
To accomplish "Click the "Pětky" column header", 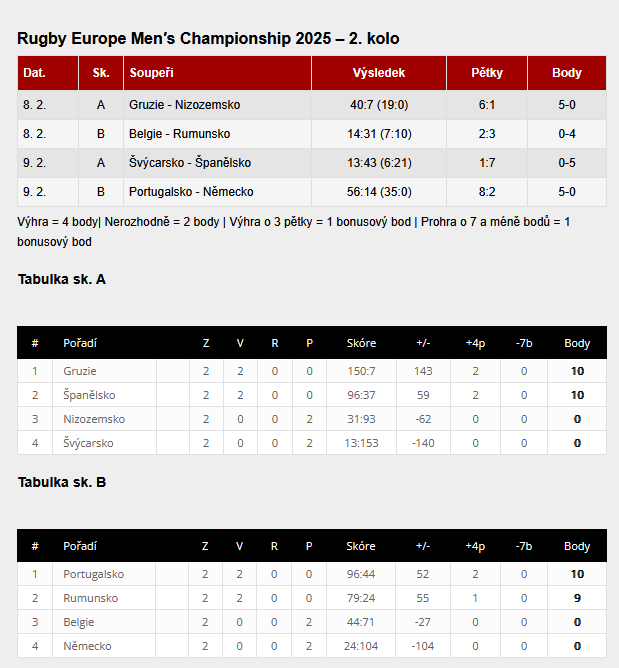I will [487, 73].
